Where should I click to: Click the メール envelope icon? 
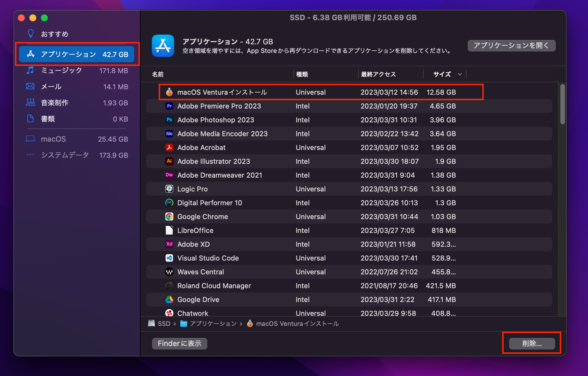click(30, 86)
